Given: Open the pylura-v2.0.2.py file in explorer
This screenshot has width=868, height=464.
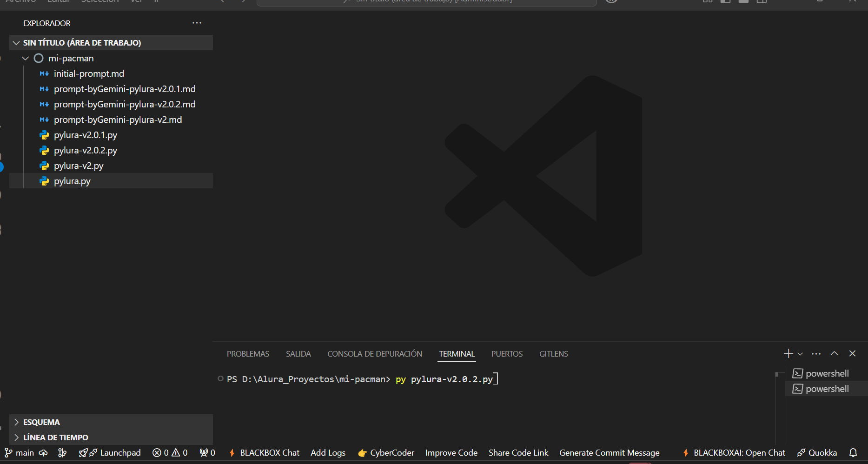Looking at the screenshot, I should click(x=111, y=150).
